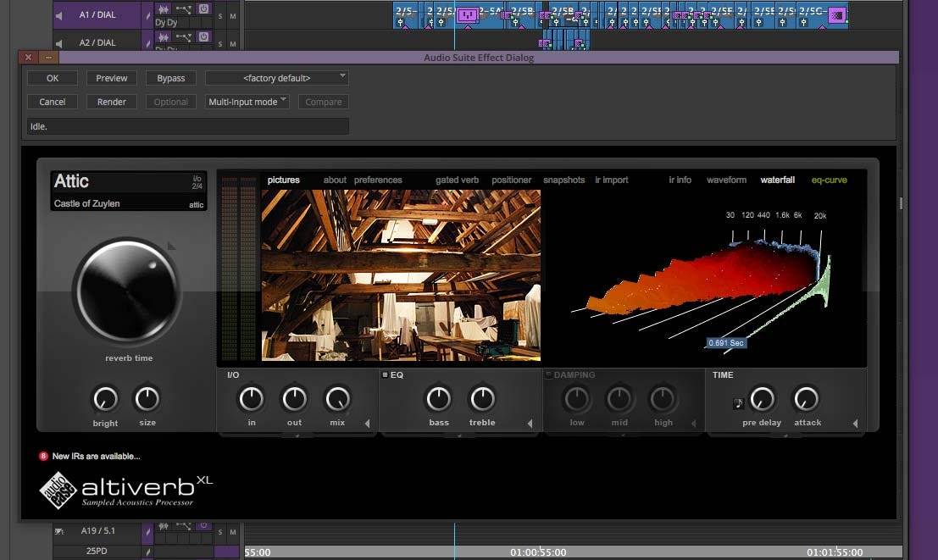Viewport: 938px width, 560px height.
Task: Open the ir import tab
Action: pos(612,180)
